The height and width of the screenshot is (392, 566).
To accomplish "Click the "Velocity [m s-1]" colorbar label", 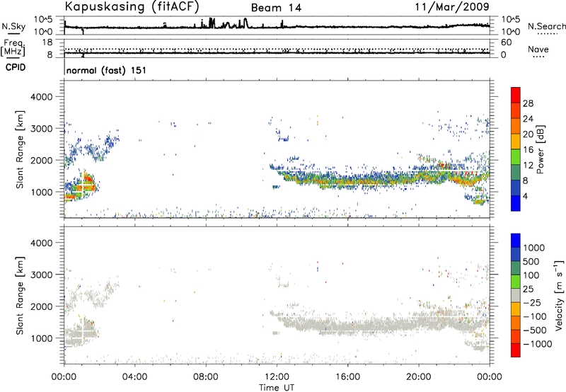I will coord(559,295).
